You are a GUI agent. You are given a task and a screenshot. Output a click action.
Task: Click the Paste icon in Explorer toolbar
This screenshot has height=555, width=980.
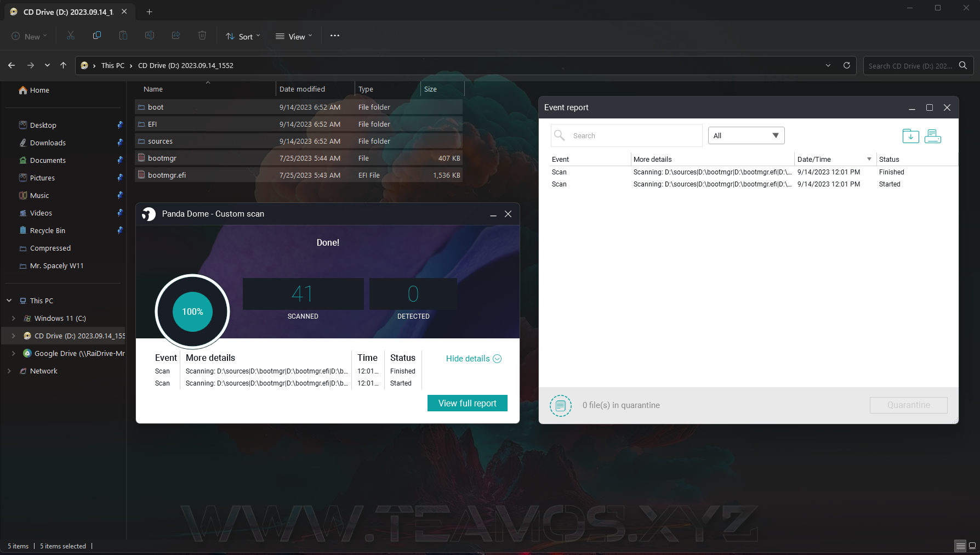point(123,36)
